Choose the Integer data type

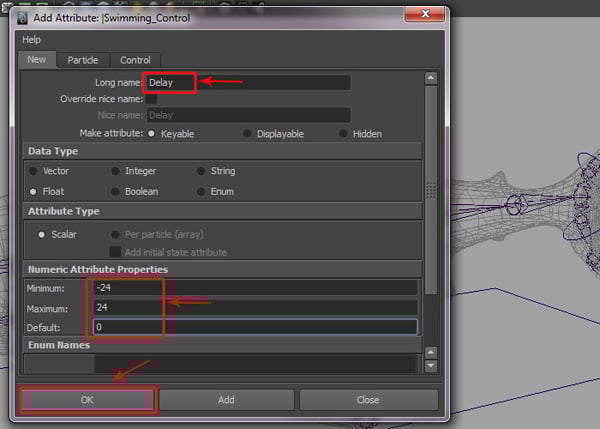point(115,171)
